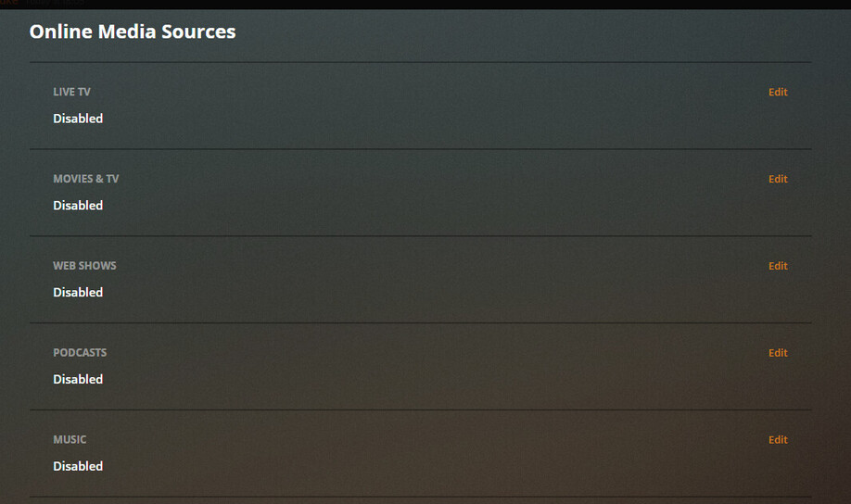Open Edit for Web Shows

pos(778,266)
